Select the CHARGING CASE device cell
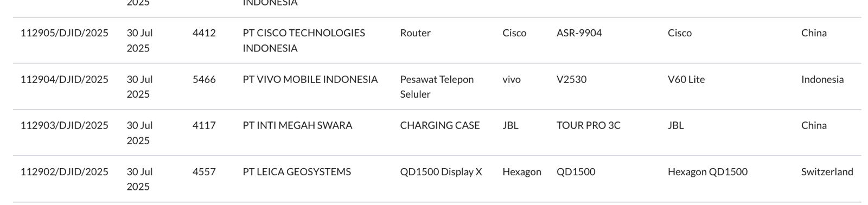Screen dimensions: 868x205 point(440,125)
